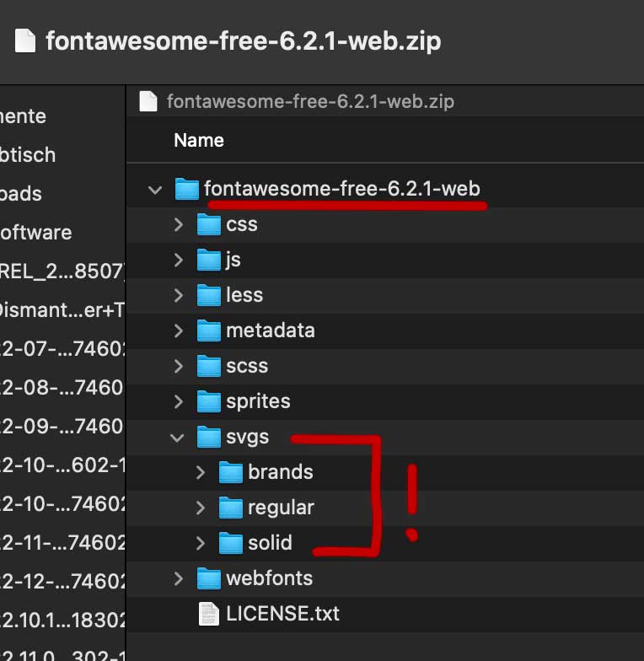Open the sidebar item '2-07-...7460'
Screen dimensions: 644x661
(x=62, y=349)
